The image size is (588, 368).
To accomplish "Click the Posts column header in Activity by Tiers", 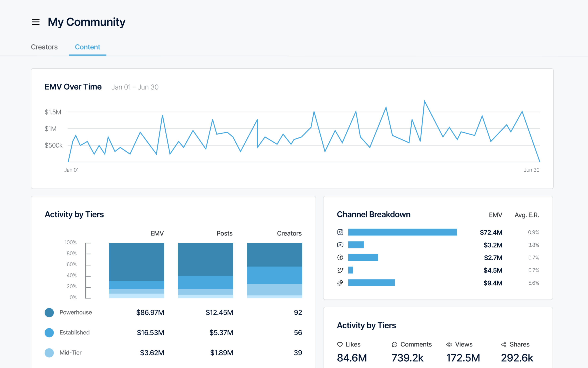I will click(225, 234).
